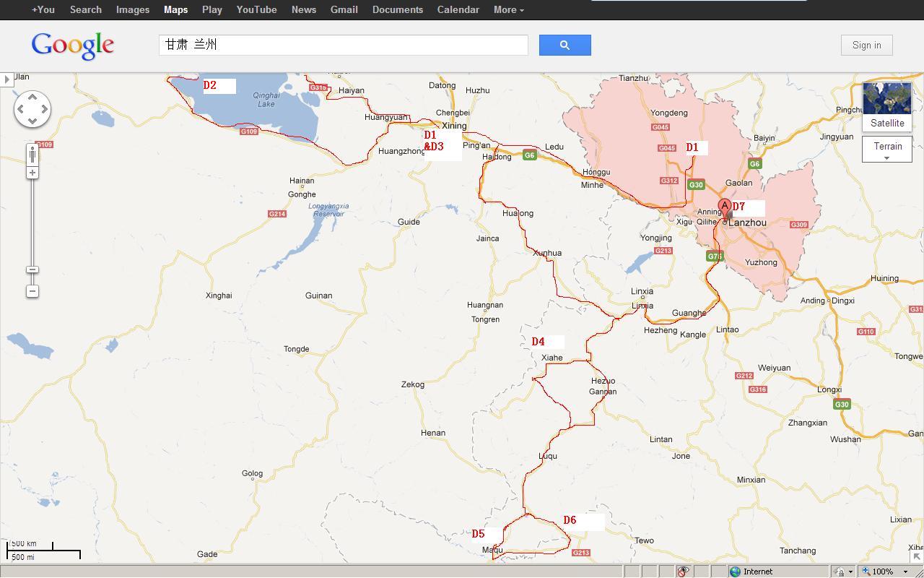Click the zoom slider handle
This screenshot has height=578, width=924.
coord(32,269)
